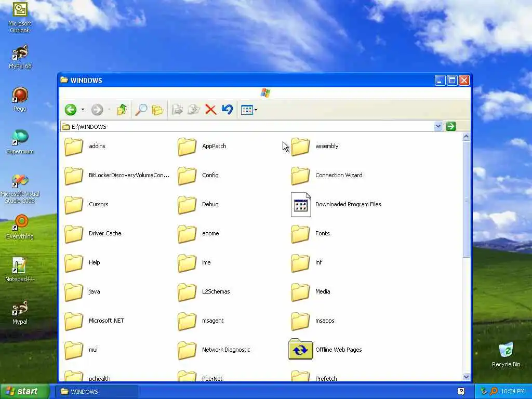The width and height of the screenshot is (532, 399).
Task: Select the AppPatch folder
Action: pos(202,146)
